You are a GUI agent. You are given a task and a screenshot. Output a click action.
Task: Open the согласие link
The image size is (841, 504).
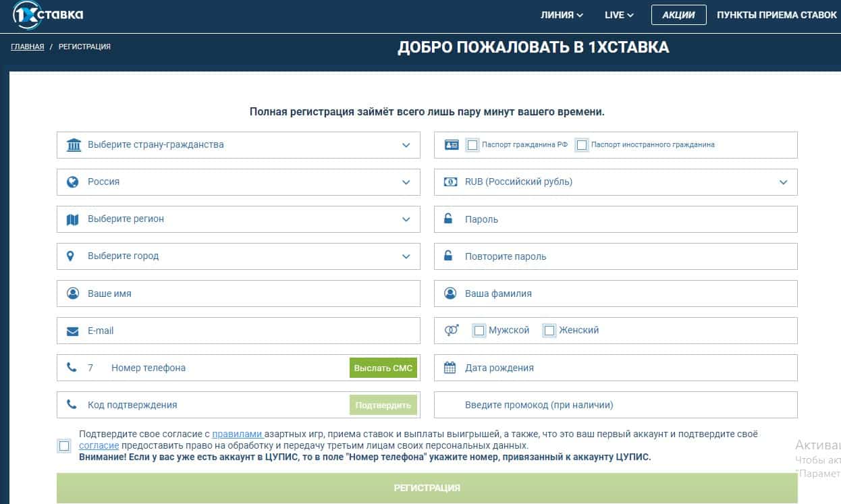pos(99,445)
